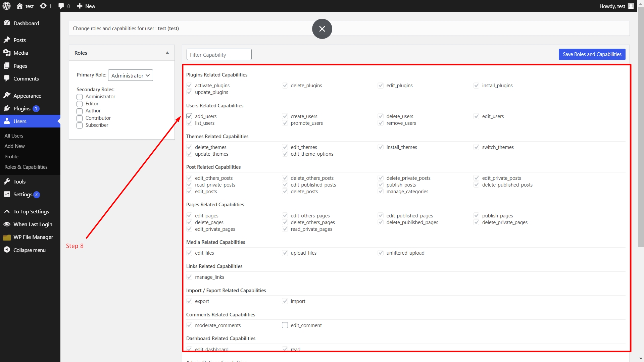Open Add New user submenu
Image resolution: width=644 pixels, height=362 pixels.
tap(14, 146)
